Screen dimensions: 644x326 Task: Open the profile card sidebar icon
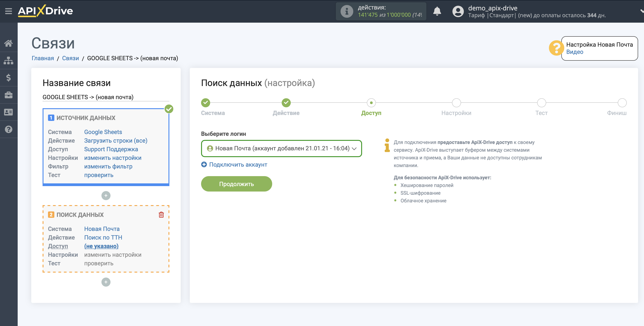pyautogui.click(x=9, y=112)
